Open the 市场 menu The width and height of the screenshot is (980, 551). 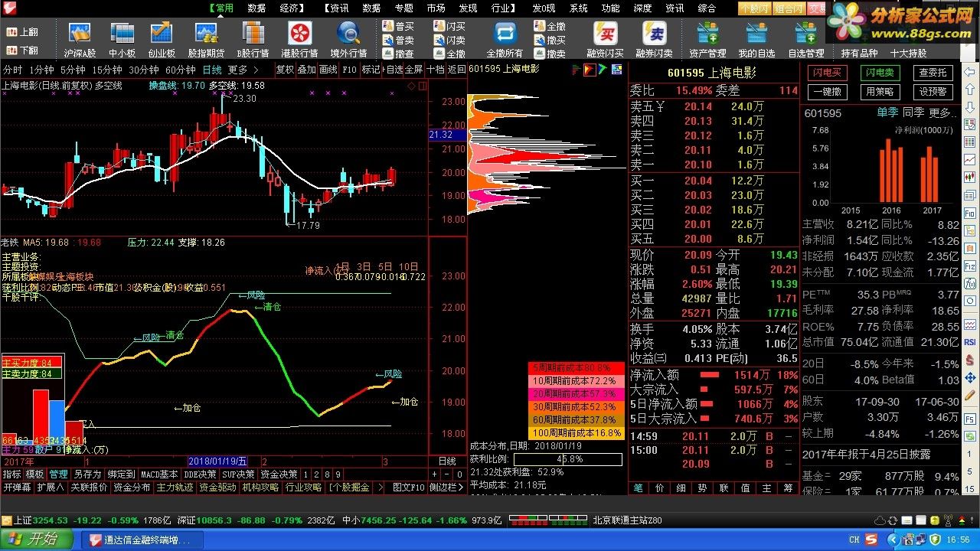436,8
